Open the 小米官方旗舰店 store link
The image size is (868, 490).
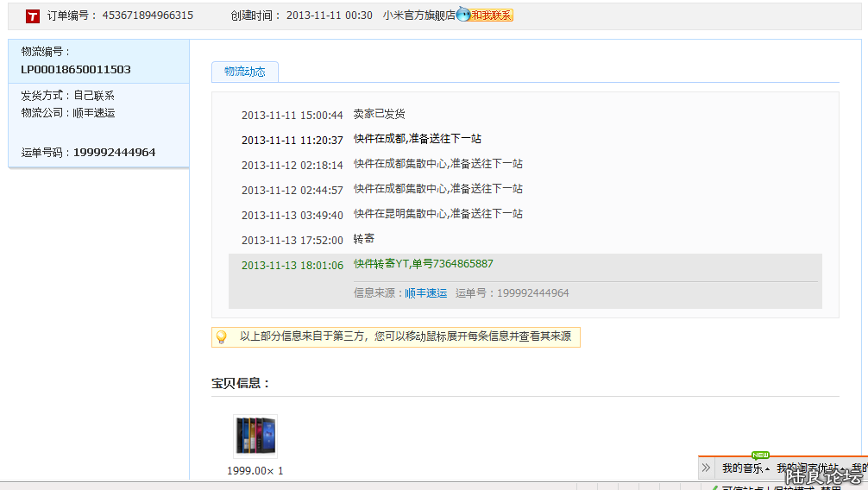click(418, 16)
